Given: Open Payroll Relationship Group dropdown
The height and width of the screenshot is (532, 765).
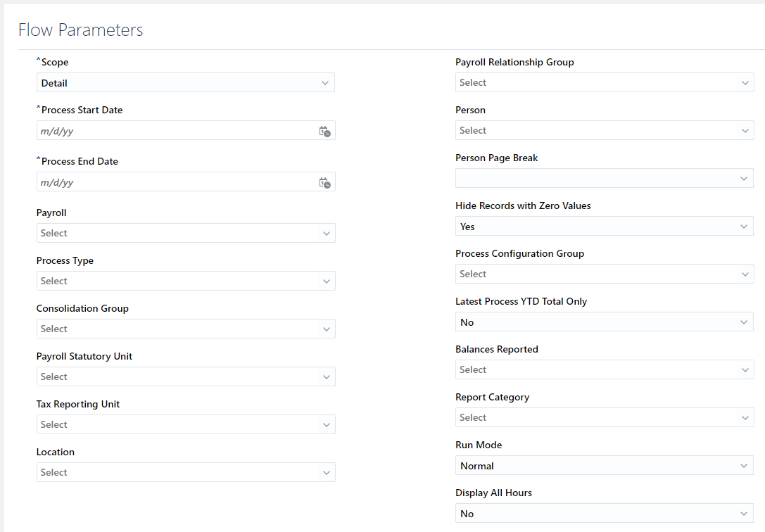Looking at the screenshot, I should pyautogui.click(x=605, y=82).
